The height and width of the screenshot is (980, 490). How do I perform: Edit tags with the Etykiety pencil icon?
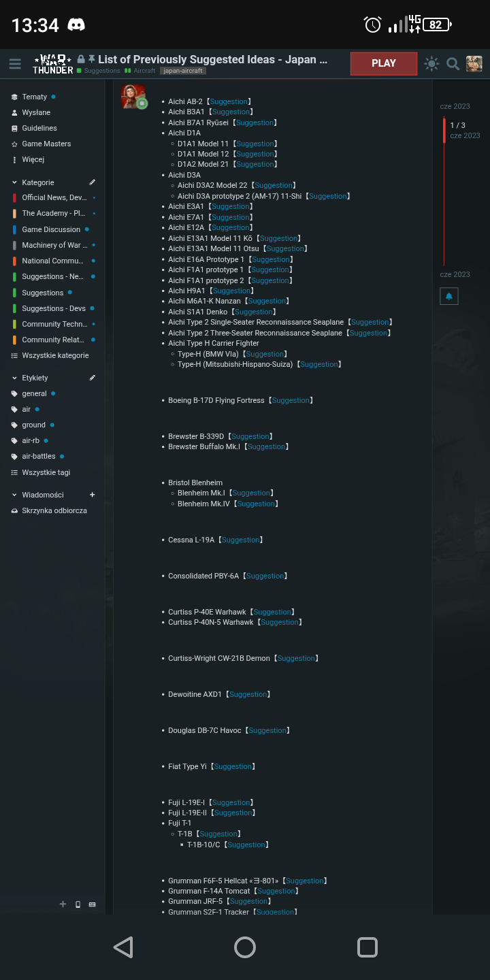coord(93,378)
